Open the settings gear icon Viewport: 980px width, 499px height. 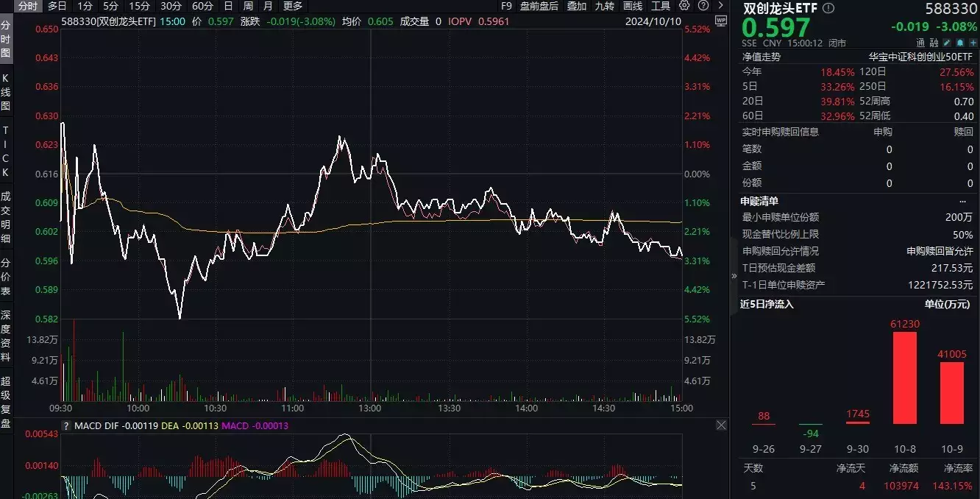[684, 6]
